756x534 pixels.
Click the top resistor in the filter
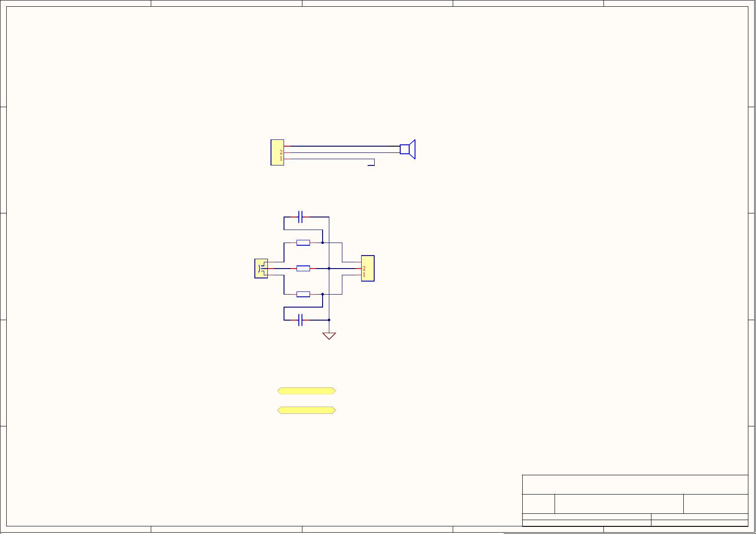point(303,243)
